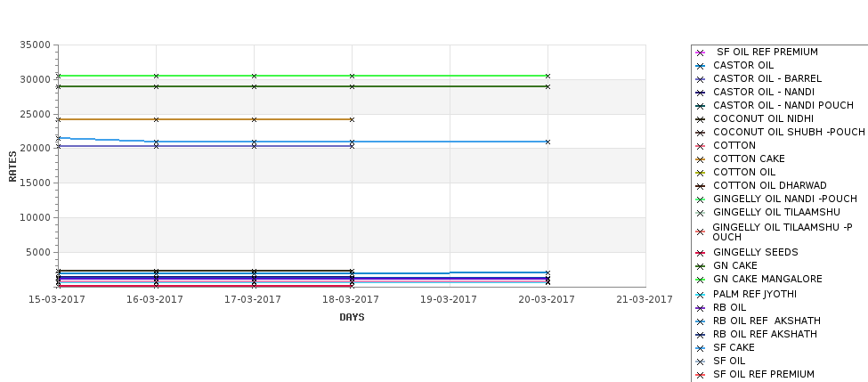This screenshot has height=382, width=868.
Task: Click the RATES y-axis title
Action: pos(12,167)
